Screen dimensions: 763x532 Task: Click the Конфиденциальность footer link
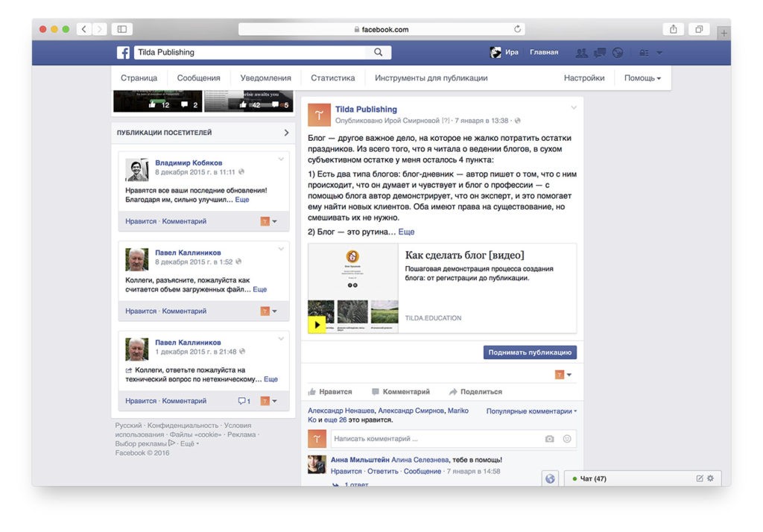(183, 425)
